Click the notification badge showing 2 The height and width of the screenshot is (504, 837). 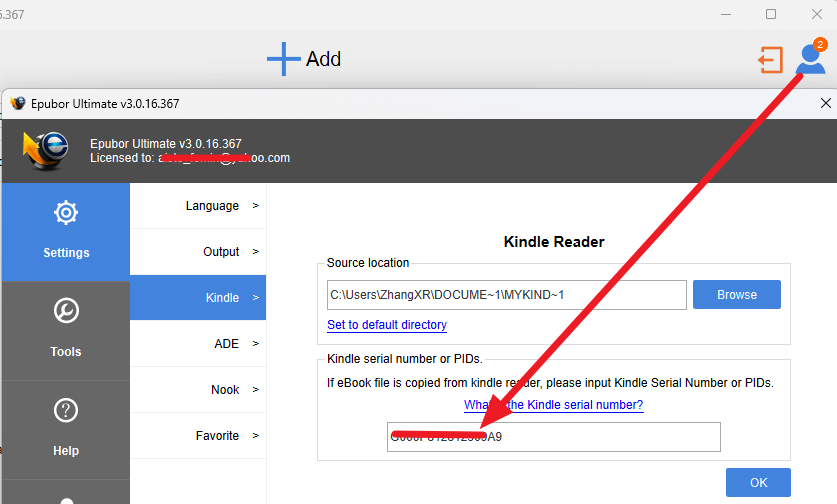pyautogui.click(x=820, y=45)
